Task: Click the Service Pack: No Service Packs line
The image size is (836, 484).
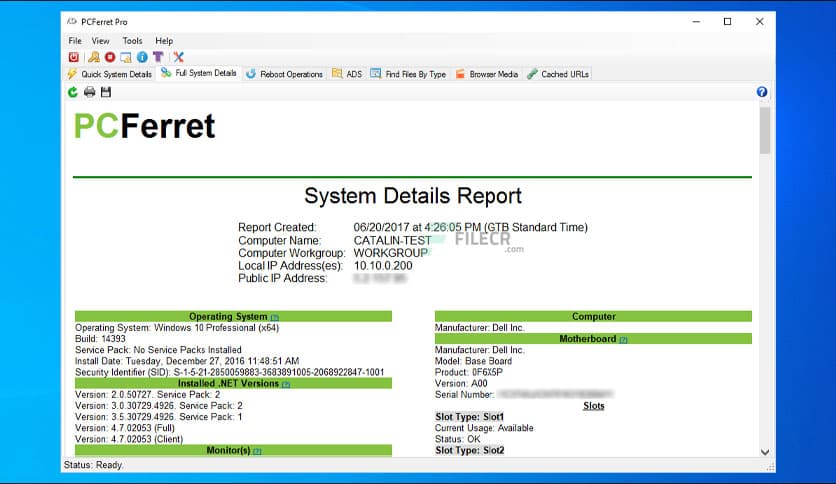Action: pos(158,350)
